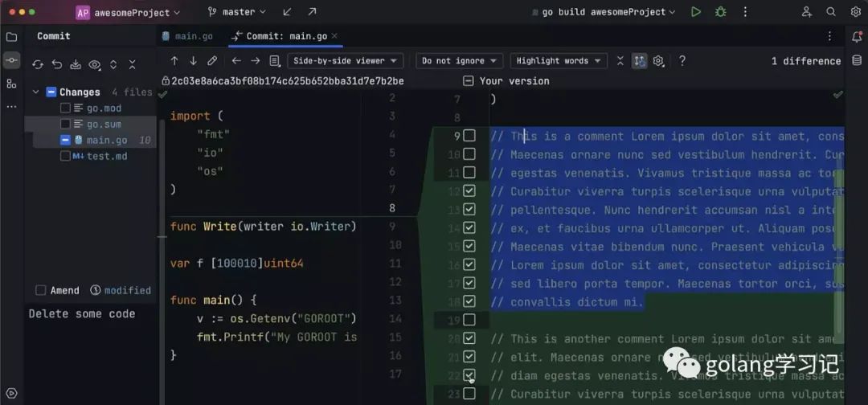Open IDE settings gear in title bar

click(x=856, y=11)
